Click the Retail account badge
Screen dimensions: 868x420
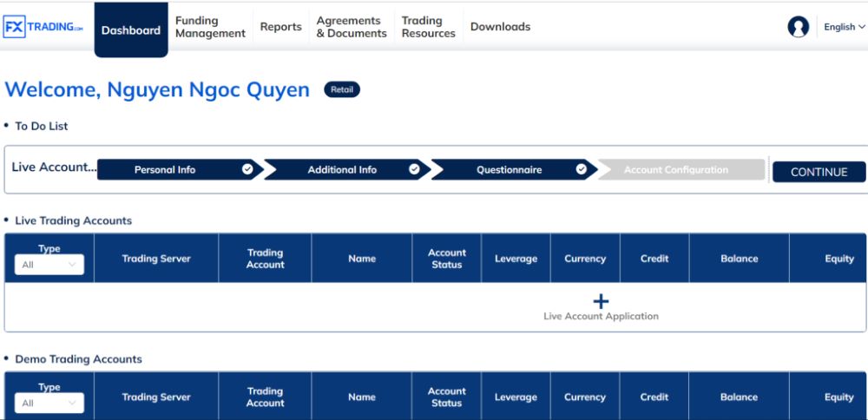tap(341, 89)
